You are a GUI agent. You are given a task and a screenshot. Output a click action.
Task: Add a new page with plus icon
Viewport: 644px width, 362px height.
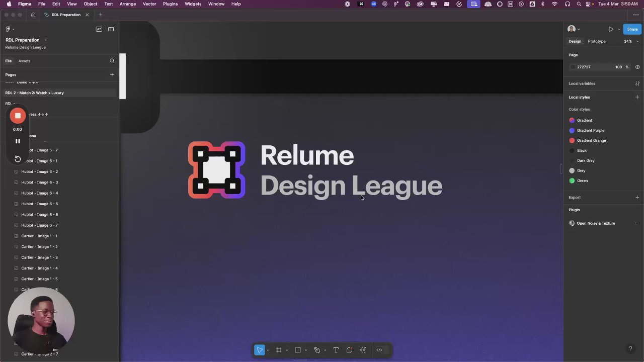[x=112, y=74]
